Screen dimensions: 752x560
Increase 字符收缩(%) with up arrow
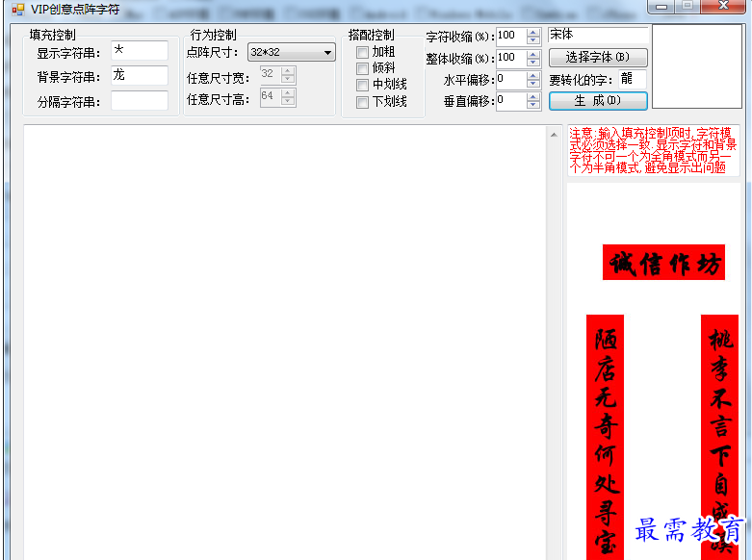tap(533, 33)
